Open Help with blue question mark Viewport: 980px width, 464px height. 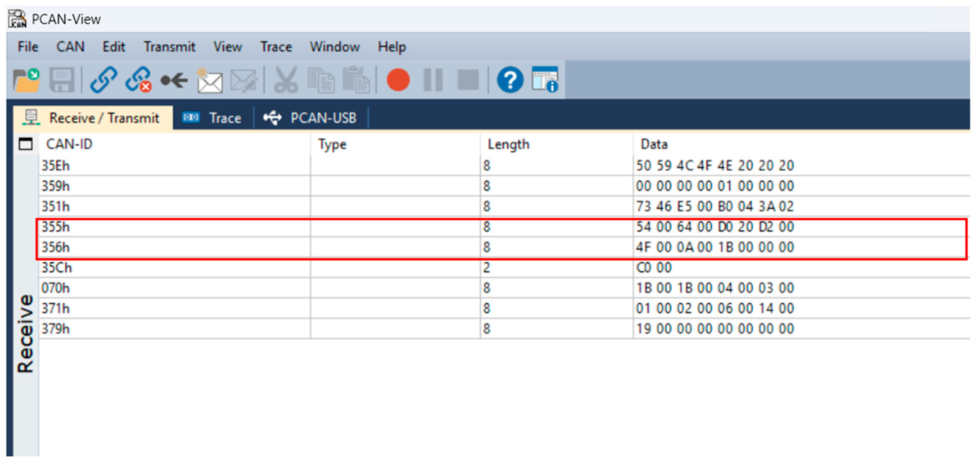pos(510,80)
